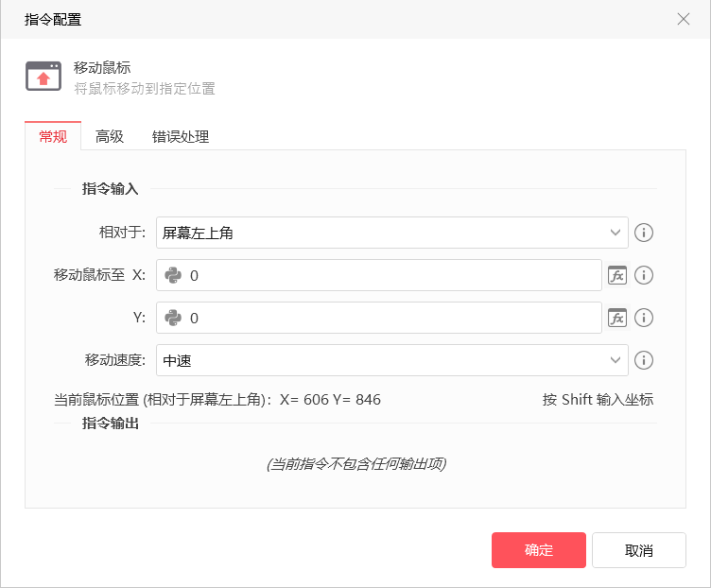Click the Python icon in X field

point(173,275)
